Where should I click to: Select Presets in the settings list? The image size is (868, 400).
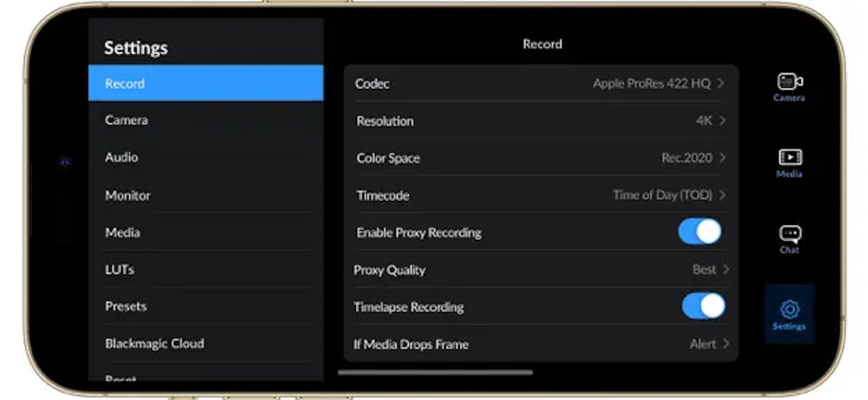tap(206, 306)
